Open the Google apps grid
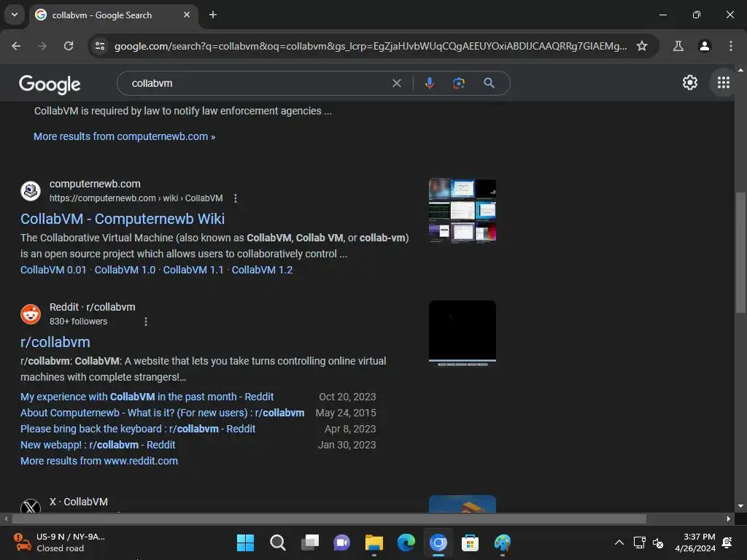This screenshot has height=560, width=747. 723,82
